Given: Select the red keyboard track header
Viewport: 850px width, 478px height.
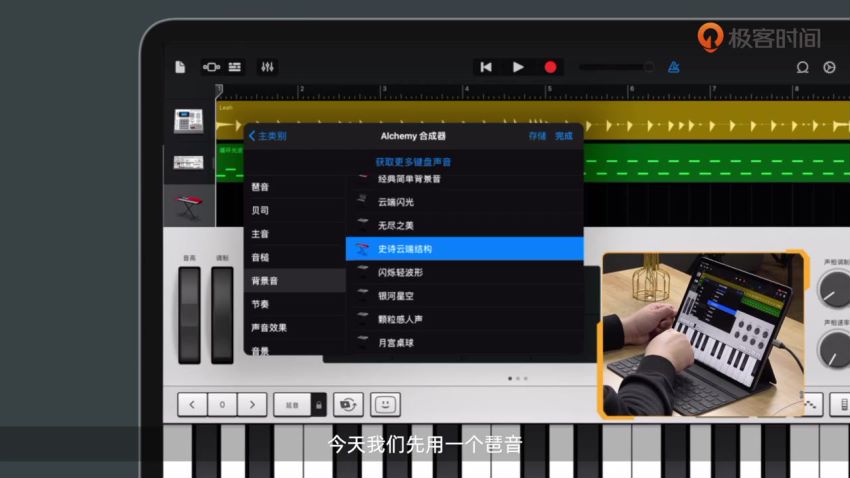Looking at the screenshot, I should (x=189, y=206).
